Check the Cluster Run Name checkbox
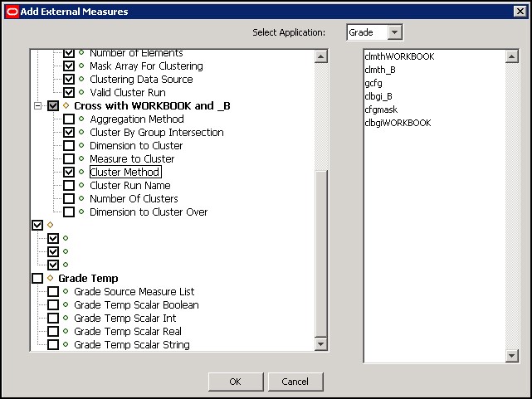Image resolution: width=532 pixels, height=399 pixels. pyautogui.click(x=69, y=185)
